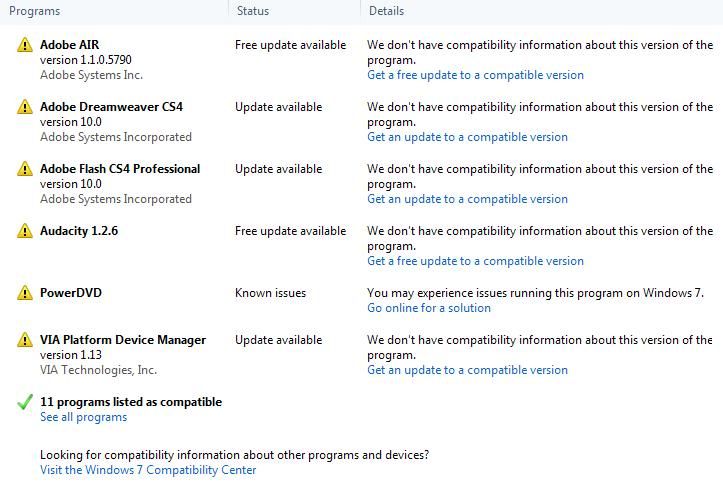Open Adobe AIR's free update link
Screen dimensions: 723x487
[x=475, y=75]
